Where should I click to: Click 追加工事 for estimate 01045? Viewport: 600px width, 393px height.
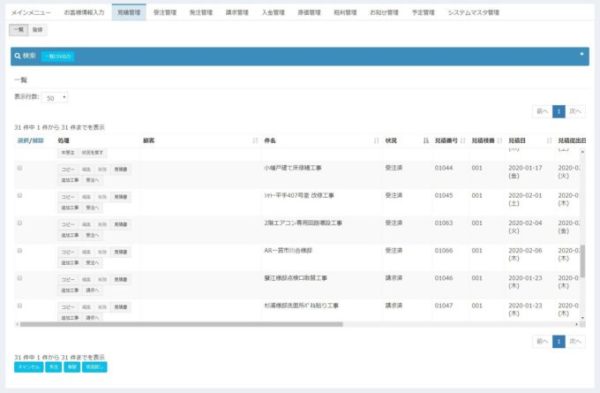tap(70, 207)
